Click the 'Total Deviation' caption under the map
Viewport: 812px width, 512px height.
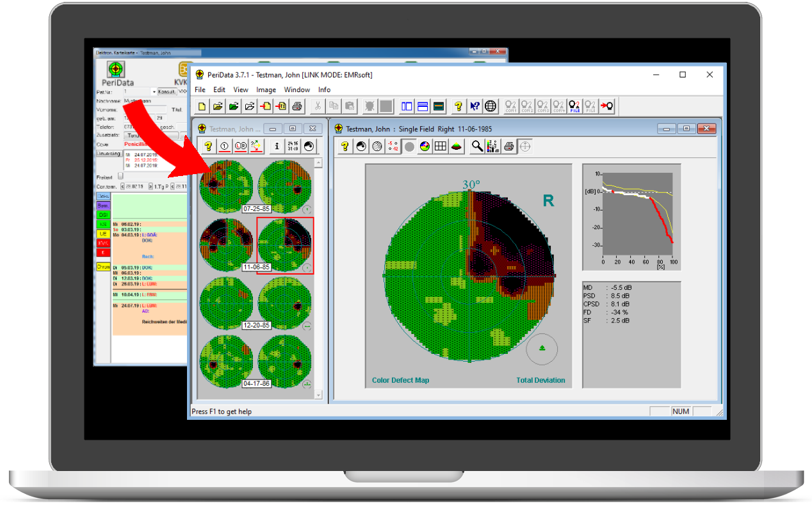pyautogui.click(x=540, y=380)
